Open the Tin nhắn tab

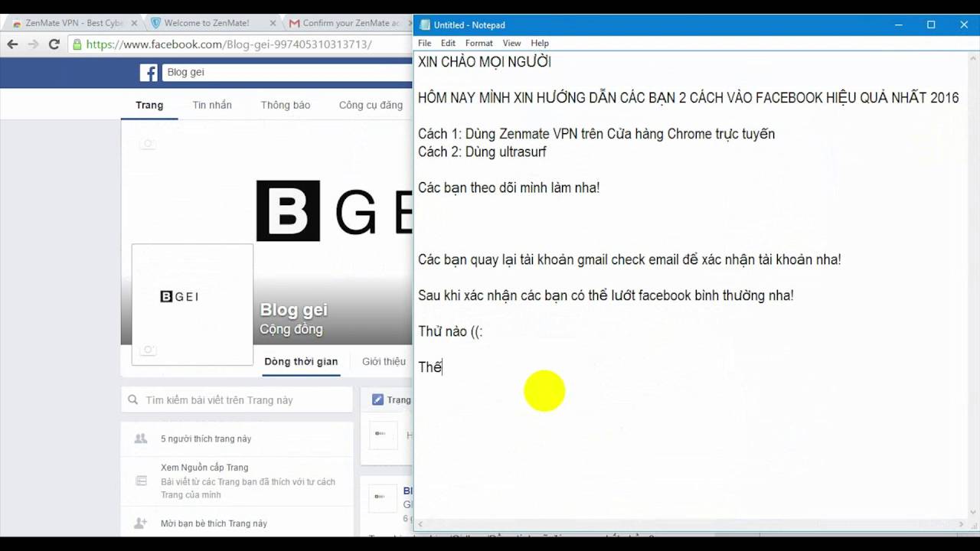[x=212, y=105]
